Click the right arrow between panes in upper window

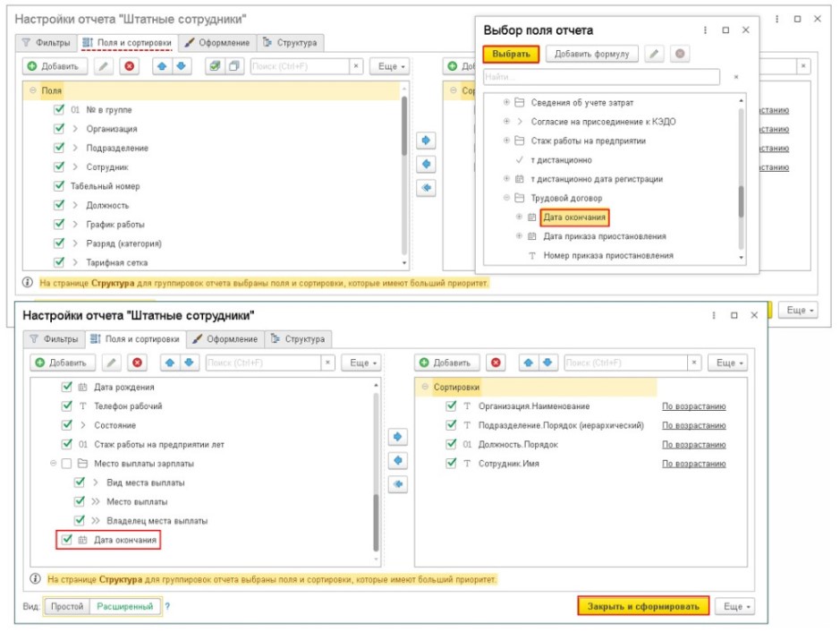click(426, 141)
